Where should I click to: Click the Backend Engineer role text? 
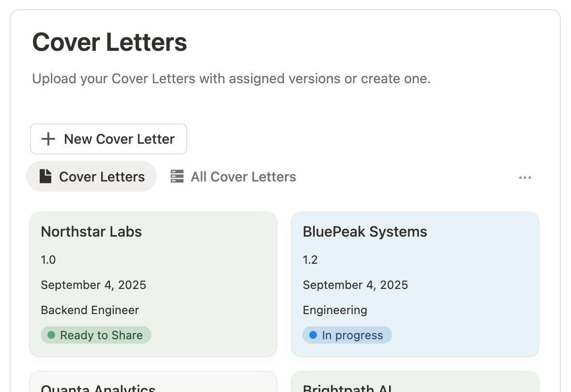point(90,310)
